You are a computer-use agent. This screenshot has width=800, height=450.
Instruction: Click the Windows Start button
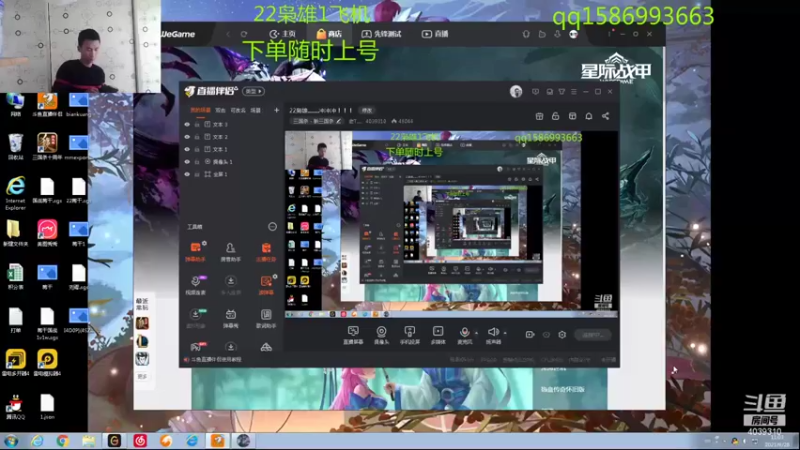(x=11, y=441)
